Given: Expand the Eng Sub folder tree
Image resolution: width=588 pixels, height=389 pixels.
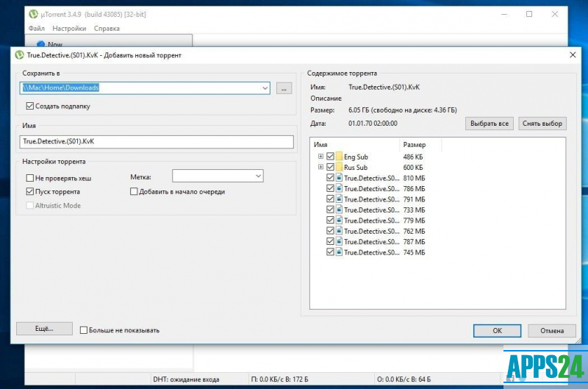Looking at the screenshot, I should tap(320, 157).
